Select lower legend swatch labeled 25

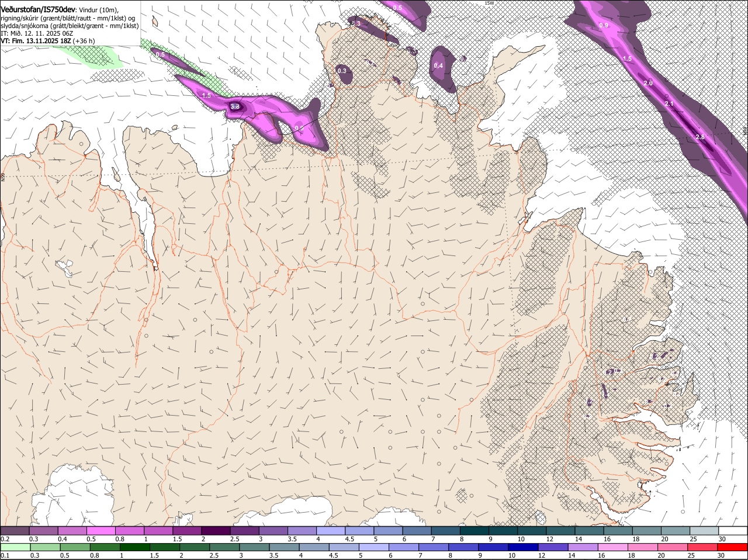tap(702, 547)
